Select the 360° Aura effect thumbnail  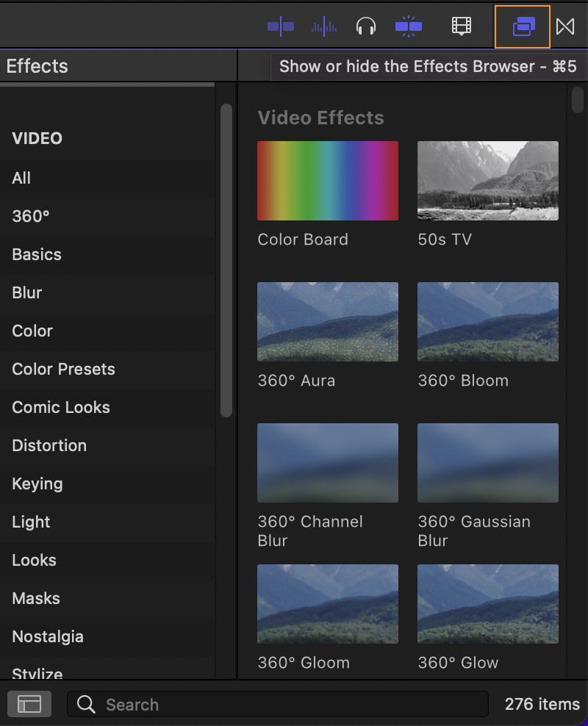click(328, 322)
